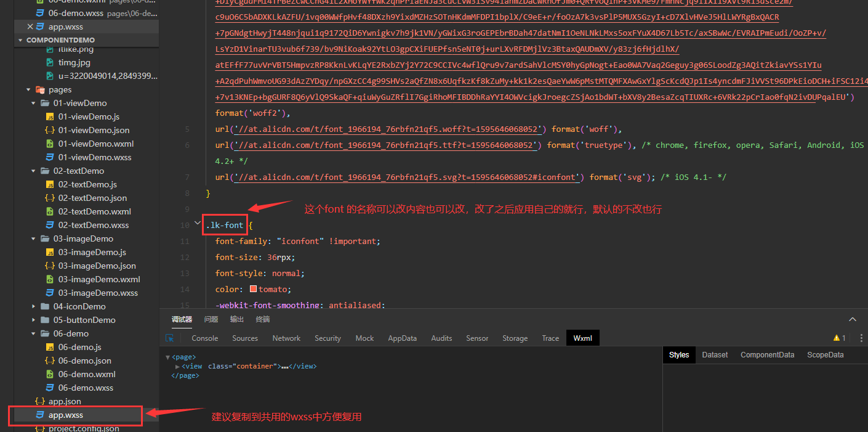Viewport: 868px width, 432px height.
Task: Click the CSS icon beside 06-demo.wxss in tree
Action: (x=50, y=388)
